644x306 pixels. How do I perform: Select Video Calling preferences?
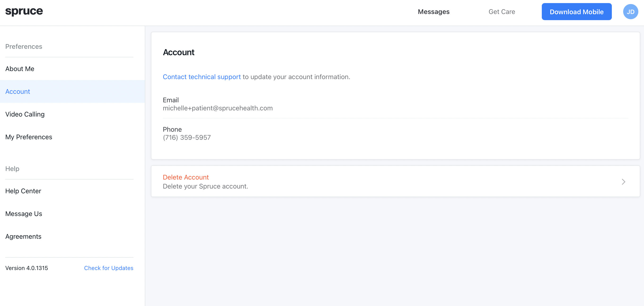pyautogui.click(x=25, y=114)
